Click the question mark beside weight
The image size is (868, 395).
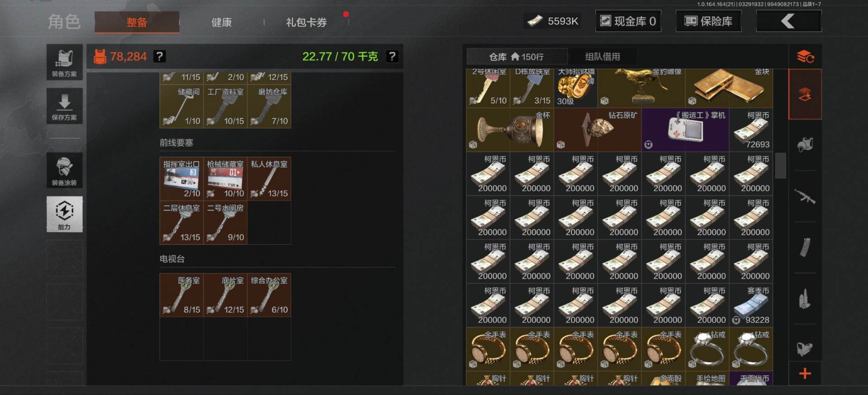tap(392, 57)
